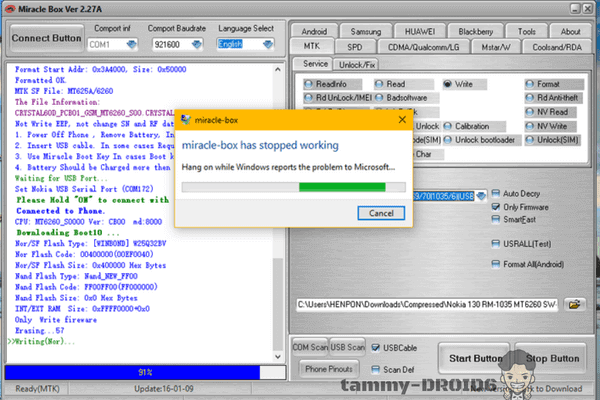Click the firmware file path field
Screen dimensions: 600x400
[x=427, y=305]
